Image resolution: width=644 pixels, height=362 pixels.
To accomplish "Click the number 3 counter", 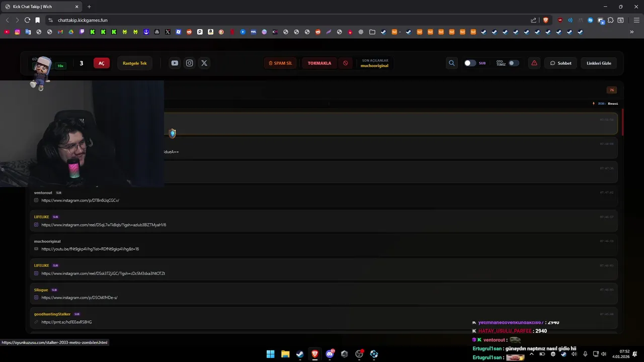I will coord(81,63).
